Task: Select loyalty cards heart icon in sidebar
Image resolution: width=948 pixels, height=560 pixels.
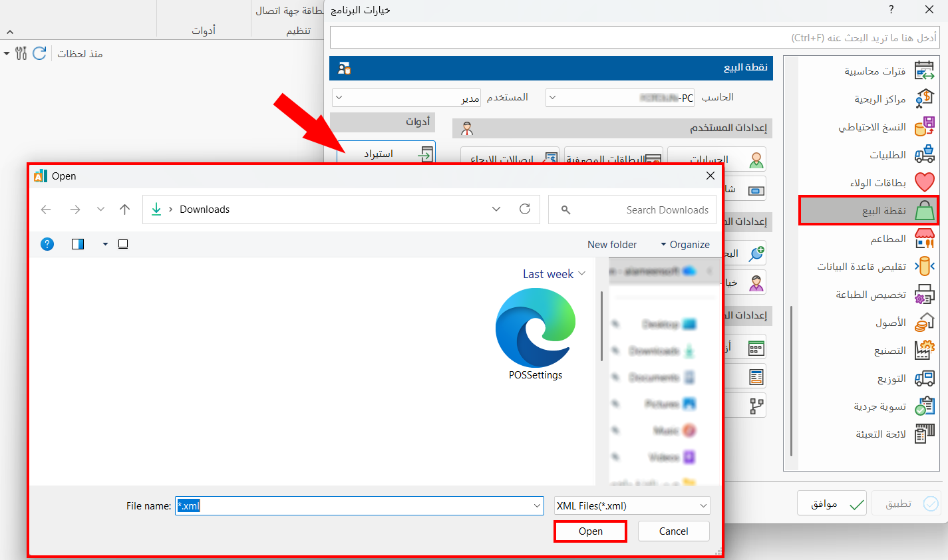Action: pyautogui.click(x=924, y=182)
